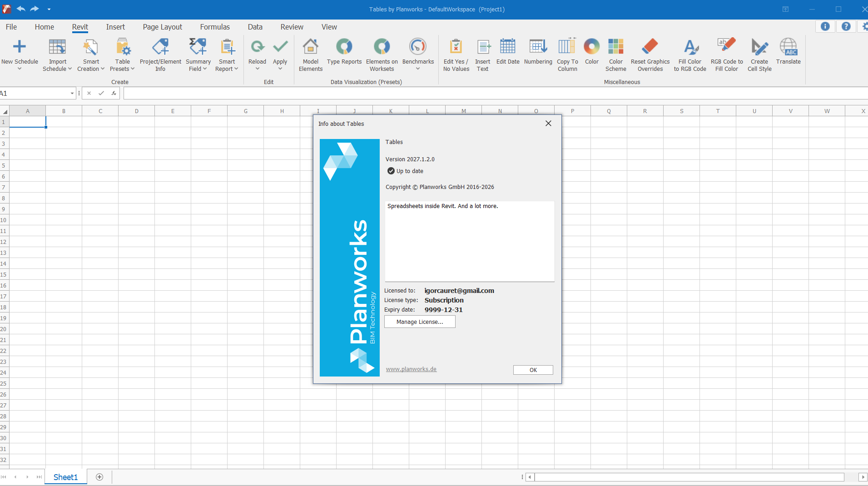This screenshot has width=868, height=486.
Task: Switch to the Formulas tab
Action: [x=215, y=27]
